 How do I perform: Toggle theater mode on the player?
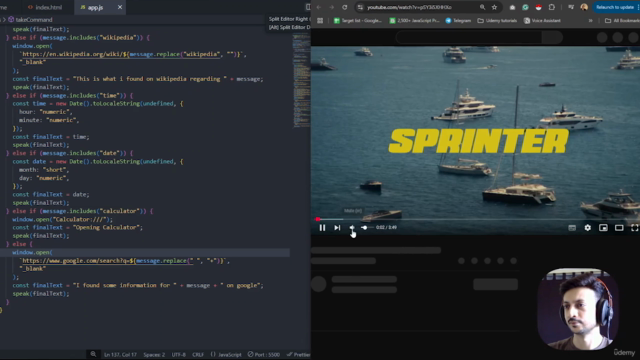pyautogui.click(x=619, y=228)
